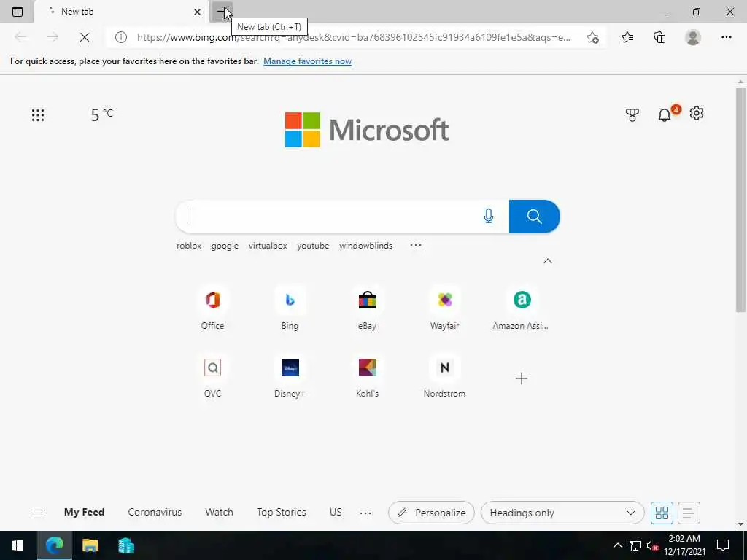This screenshot has height=560, width=747.
Task: Select the My Feed tab
Action: [85, 513]
